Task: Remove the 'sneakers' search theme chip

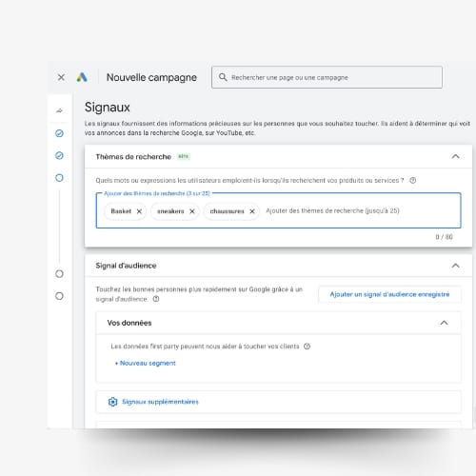Action: pyautogui.click(x=192, y=211)
